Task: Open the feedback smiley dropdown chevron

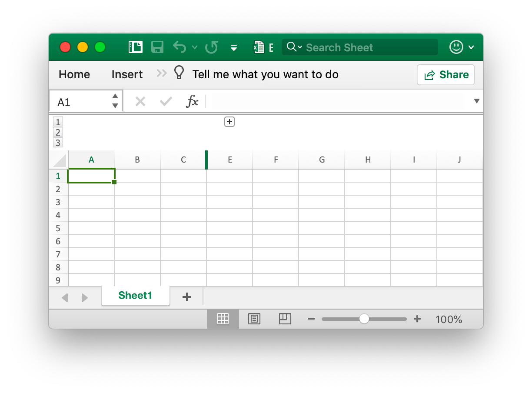Action: 471,47
